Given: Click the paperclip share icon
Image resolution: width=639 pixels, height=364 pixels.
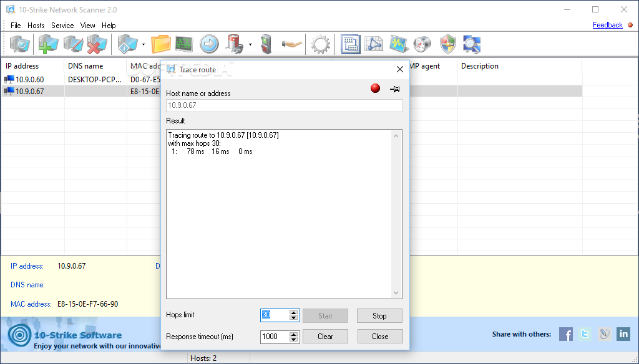Looking at the screenshot, I should pos(604,334).
